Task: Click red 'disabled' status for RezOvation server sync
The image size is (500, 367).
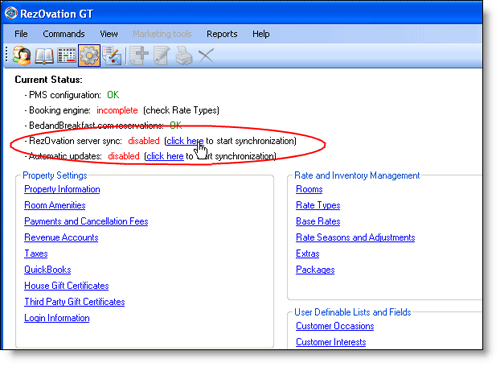Action: coord(144,141)
